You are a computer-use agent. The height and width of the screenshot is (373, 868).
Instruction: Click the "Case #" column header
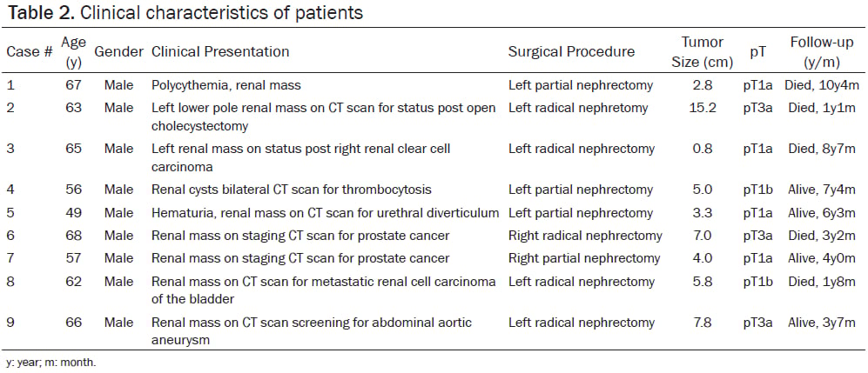(29, 52)
